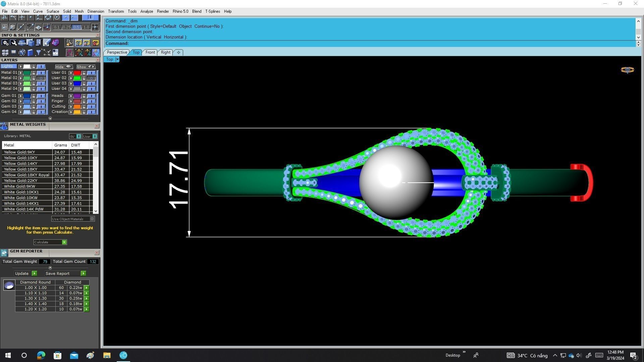Screen dimensions: 644x362
Task: Open the settings gears icon in Info & Settings
Action: 5,43
